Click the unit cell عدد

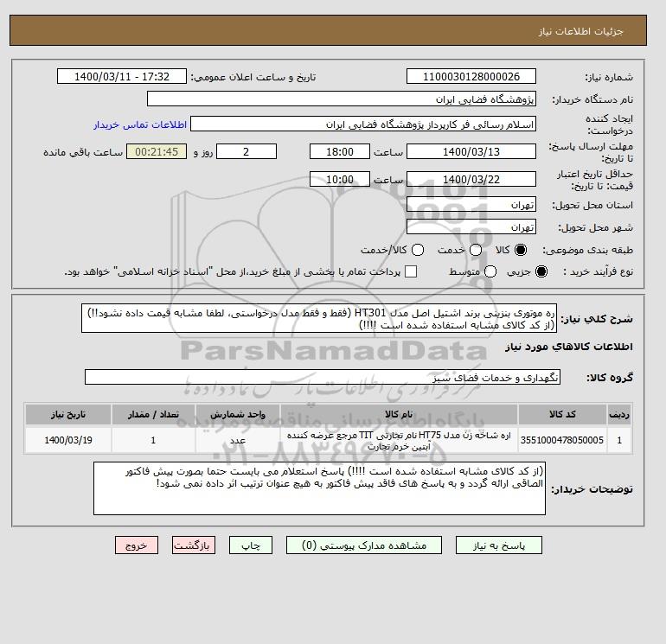pyautogui.click(x=238, y=440)
